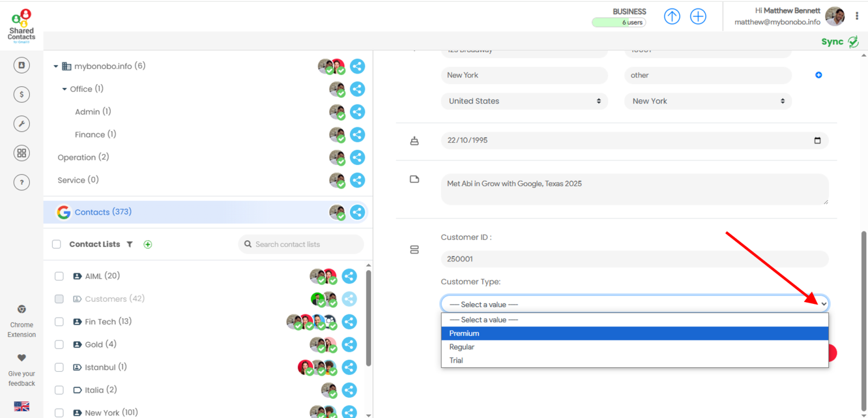Choose the 'Select a value' placeholder option
Viewport: 868px width, 418px height.
pyautogui.click(x=635, y=320)
